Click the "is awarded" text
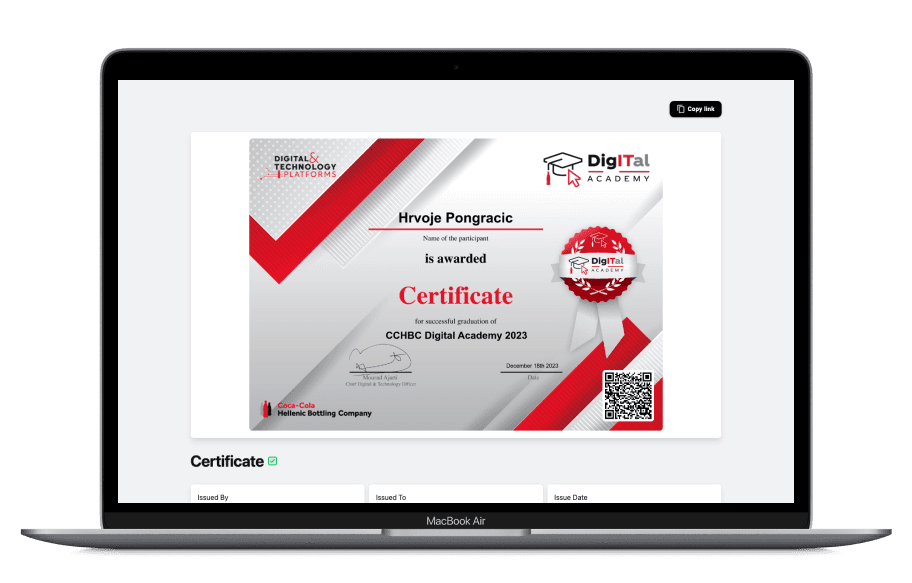 tap(455, 259)
